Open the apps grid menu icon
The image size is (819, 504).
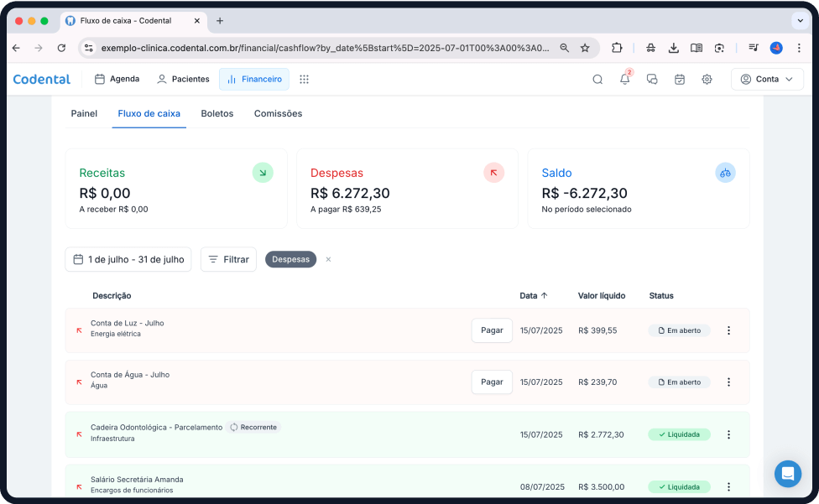coord(304,79)
